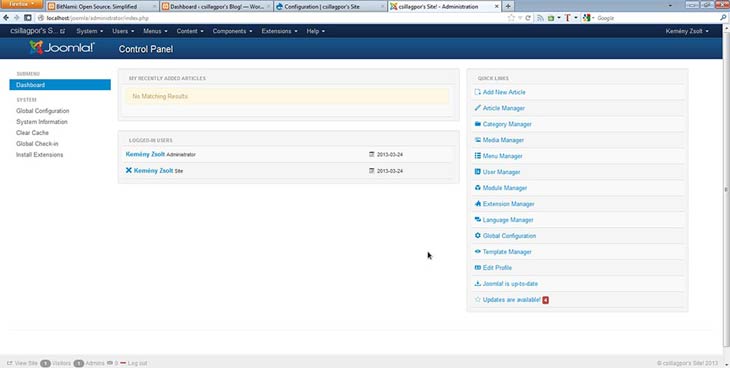Click the Media Manager picture icon
Viewport: 730px width, 368px height.
(x=477, y=140)
